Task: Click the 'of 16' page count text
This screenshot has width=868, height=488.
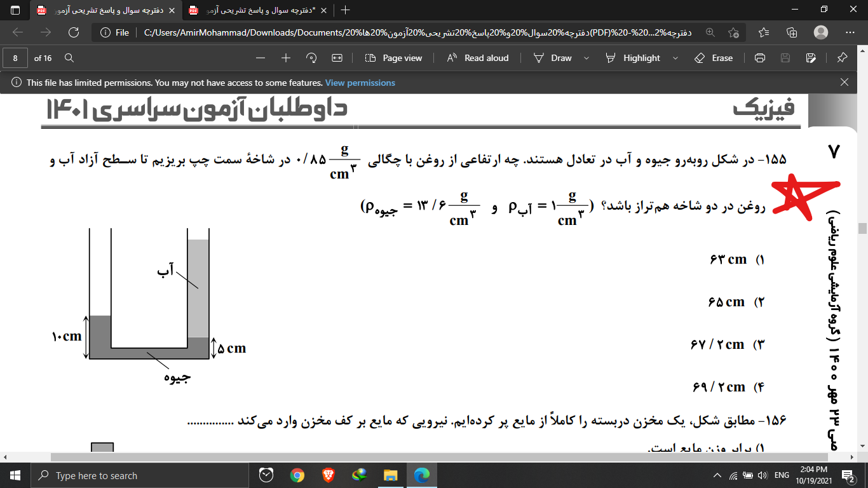Action: (x=43, y=58)
